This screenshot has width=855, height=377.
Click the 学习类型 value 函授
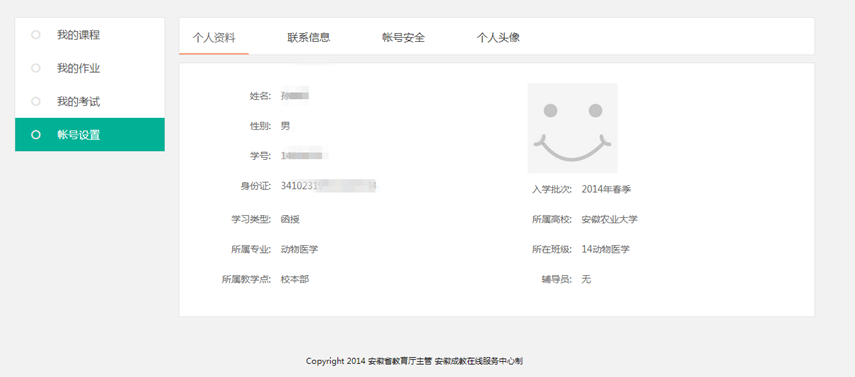(290, 219)
